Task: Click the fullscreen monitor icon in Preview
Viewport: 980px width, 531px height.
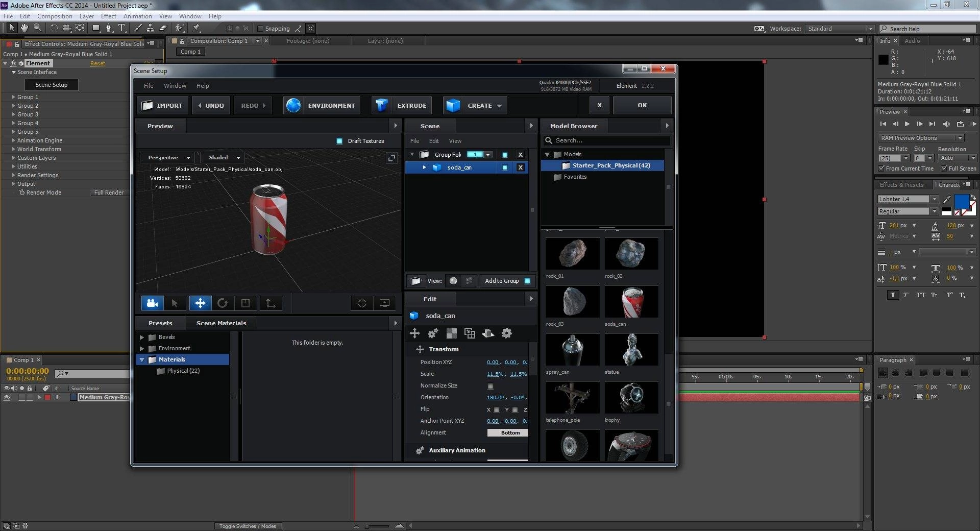Action: pyautogui.click(x=385, y=303)
